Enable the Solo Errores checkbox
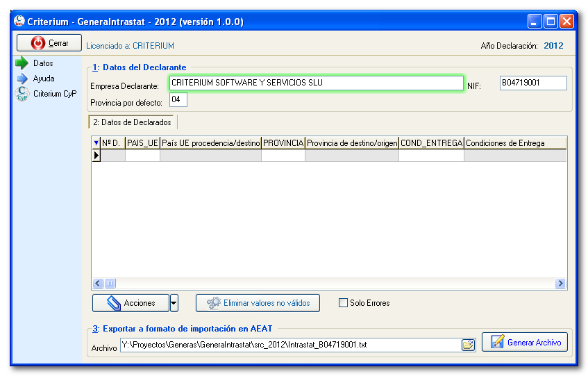The image size is (588, 376). pyautogui.click(x=343, y=303)
